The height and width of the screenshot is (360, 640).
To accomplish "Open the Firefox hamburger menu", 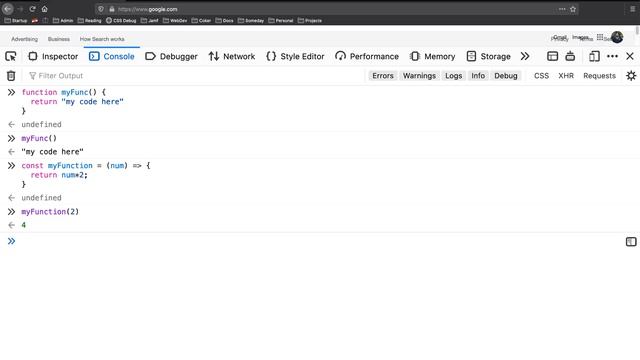I will 632,9.
